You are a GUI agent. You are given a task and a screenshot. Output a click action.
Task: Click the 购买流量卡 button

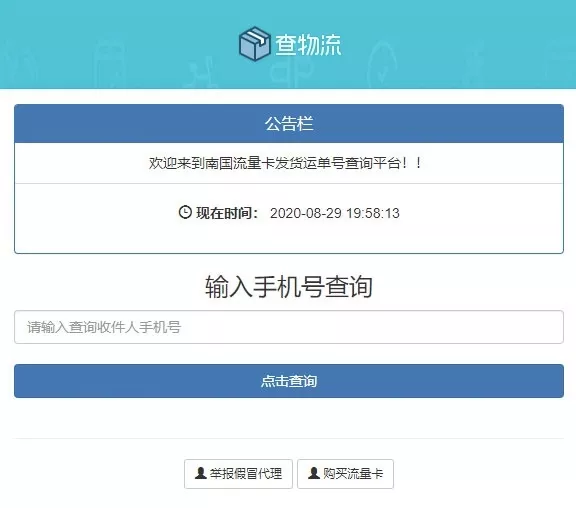(x=345, y=474)
